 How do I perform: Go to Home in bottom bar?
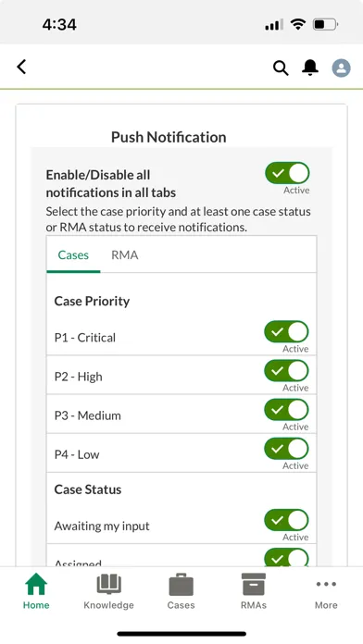point(36,591)
